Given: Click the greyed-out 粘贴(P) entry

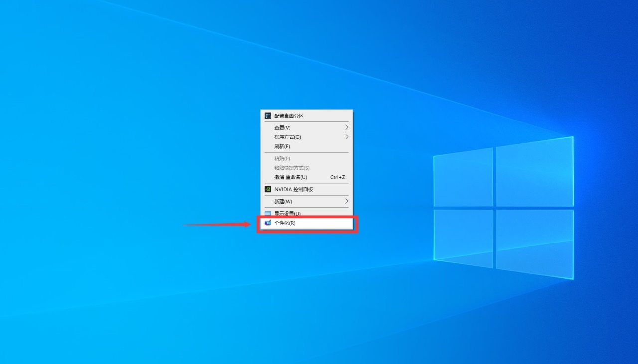Looking at the screenshot, I should coord(307,158).
